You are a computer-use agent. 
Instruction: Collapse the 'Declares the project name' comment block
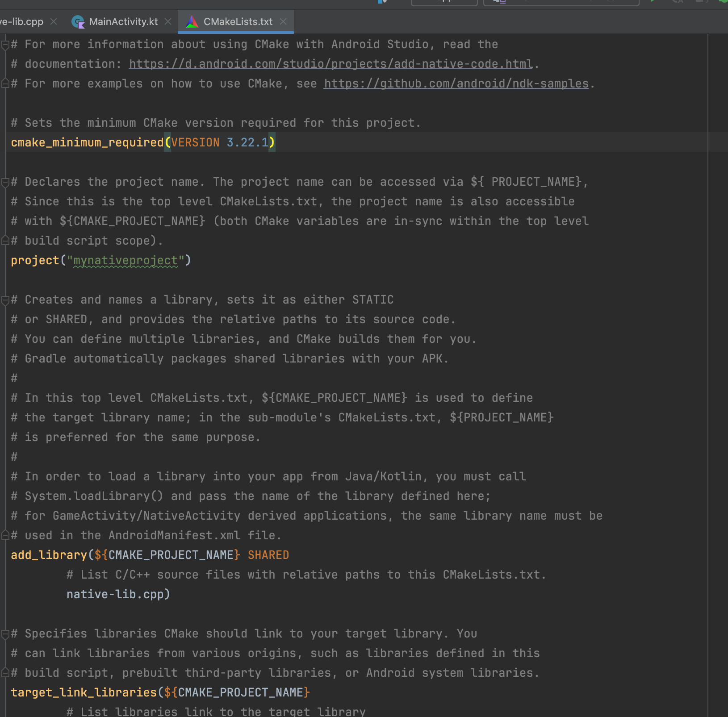(5, 182)
